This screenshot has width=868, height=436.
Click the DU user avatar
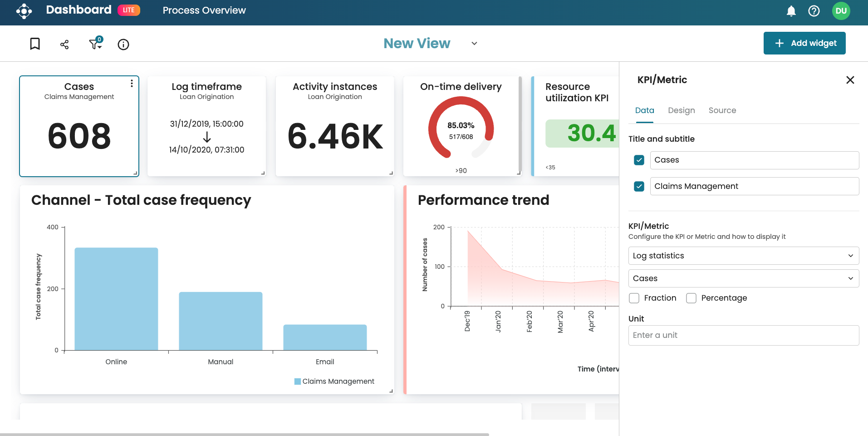point(841,11)
